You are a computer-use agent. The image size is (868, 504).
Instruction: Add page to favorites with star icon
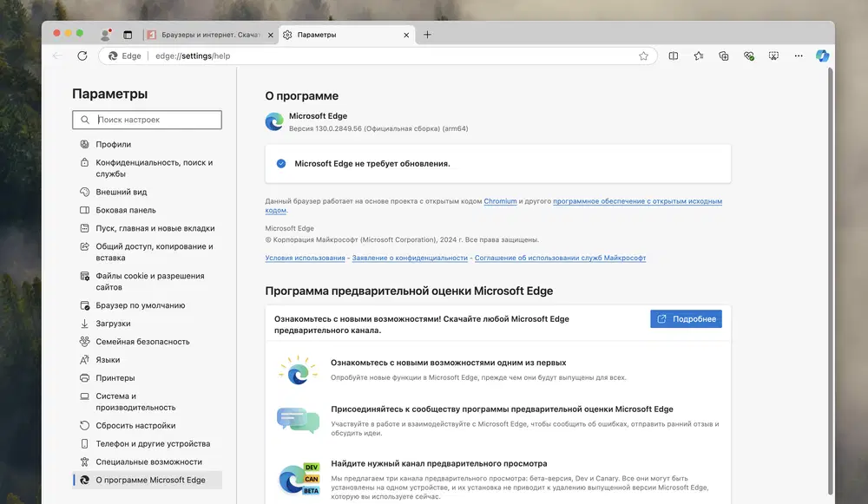point(643,56)
